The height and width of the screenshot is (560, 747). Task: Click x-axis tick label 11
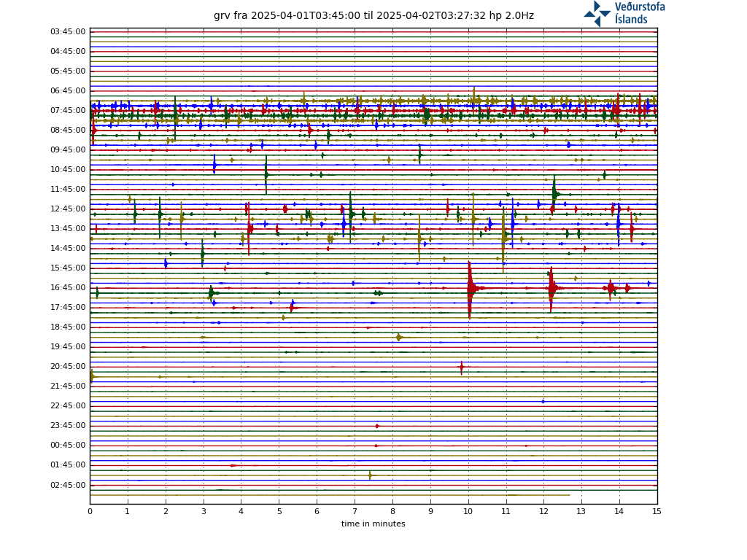click(x=506, y=511)
